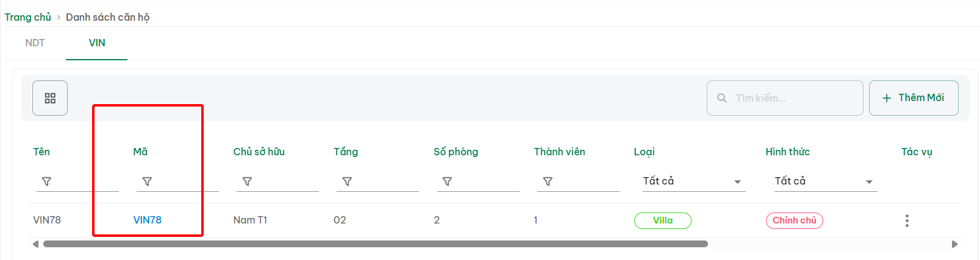The height and width of the screenshot is (260, 980).
Task: Click the scrollbar right arrow
Action: coord(954,244)
